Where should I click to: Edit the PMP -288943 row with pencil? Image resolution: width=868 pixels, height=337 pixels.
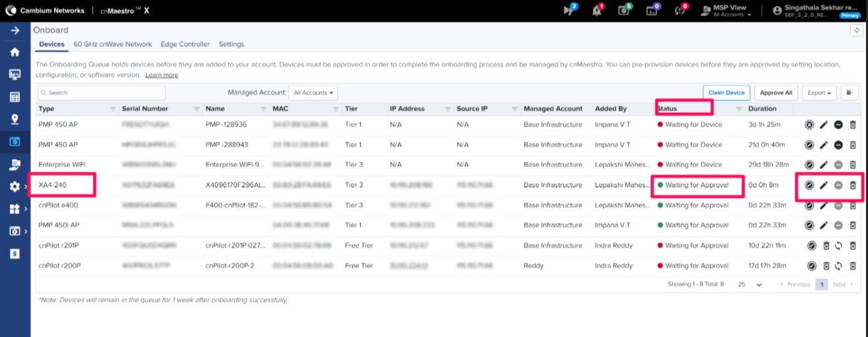[x=824, y=145]
